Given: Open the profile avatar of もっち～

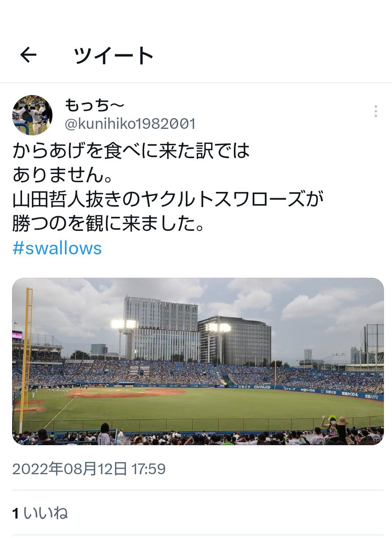Looking at the screenshot, I should click(32, 115).
